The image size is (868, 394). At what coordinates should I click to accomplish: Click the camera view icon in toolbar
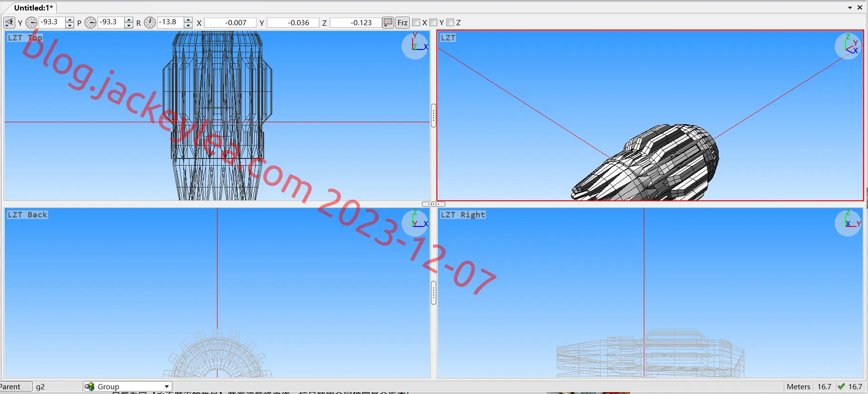(x=9, y=22)
